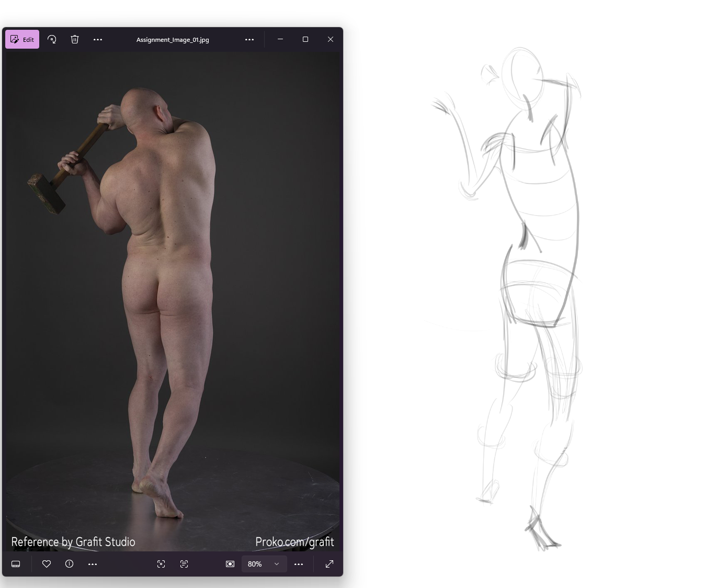Open the three-dot menu left of the minimize button
This screenshot has width=704, height=588.
249,39
